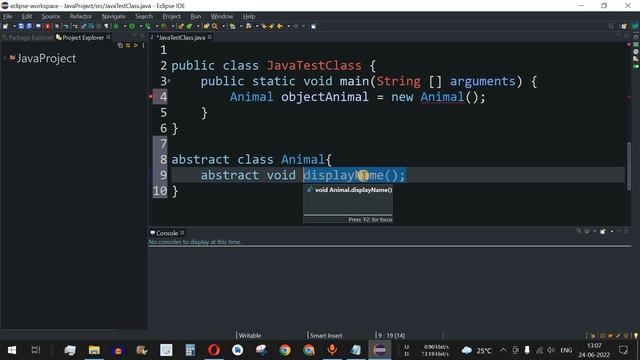Open the New file dropdown arrow
The image size is (640, 360).
(x=14, y=26)
